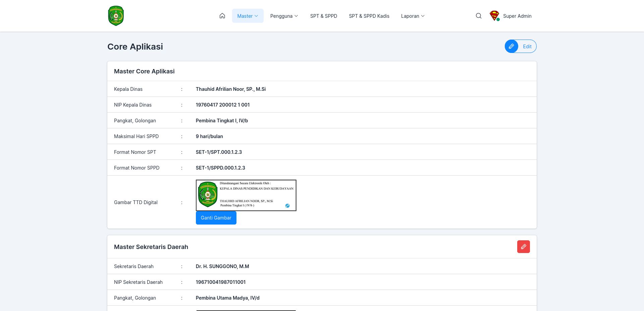
Task: Open the SPT & SPPD Kadis menu item
Action: pos(369,16)
